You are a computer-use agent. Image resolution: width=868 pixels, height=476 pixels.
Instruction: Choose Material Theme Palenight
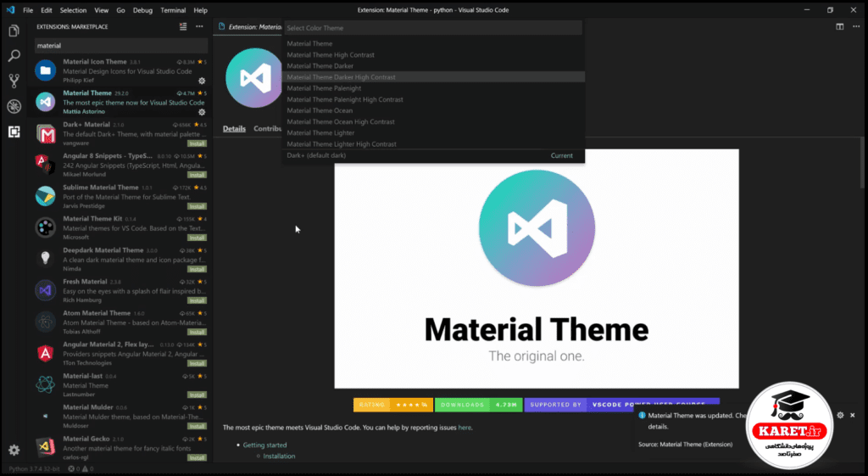pos(433,88)
